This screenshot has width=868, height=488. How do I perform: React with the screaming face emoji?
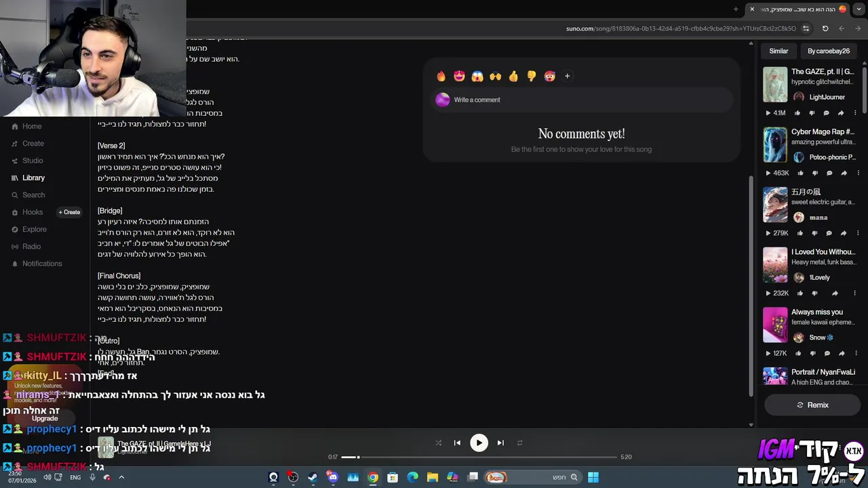tap(477, 77)
